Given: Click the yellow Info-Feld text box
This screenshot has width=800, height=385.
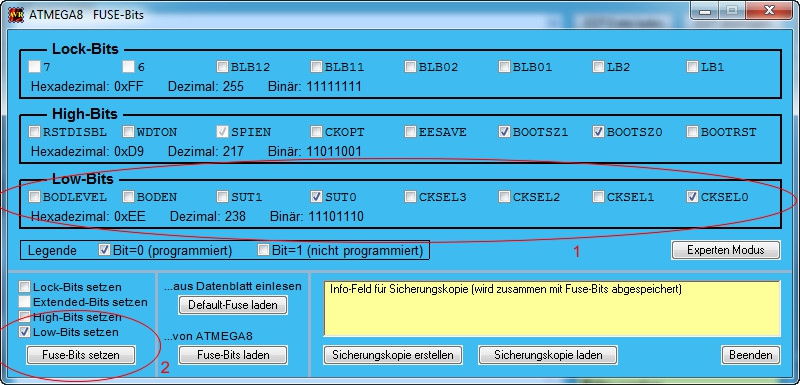Looking at the screenshot, I should click(552, 308).
